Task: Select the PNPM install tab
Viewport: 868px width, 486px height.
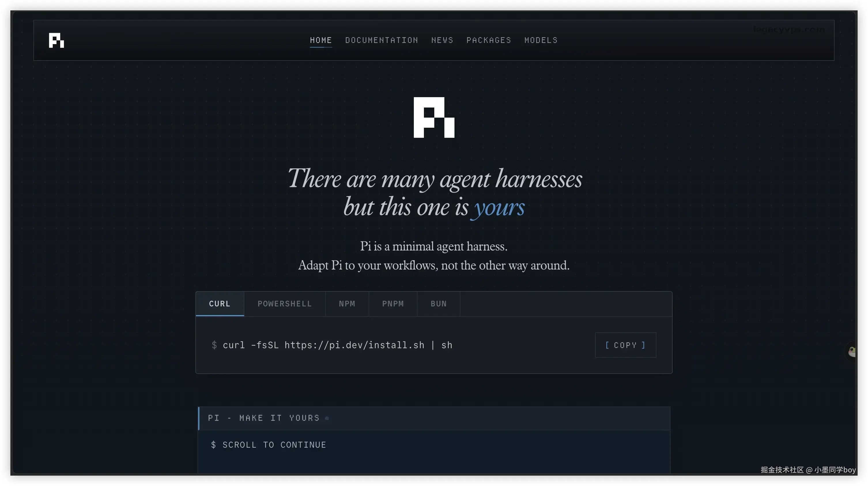Action: [x=393, y=304]
